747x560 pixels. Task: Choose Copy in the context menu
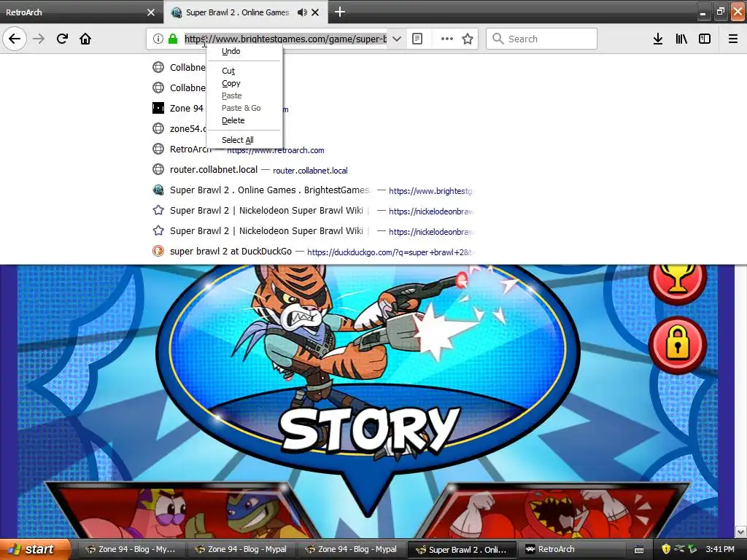coord(245,83)
